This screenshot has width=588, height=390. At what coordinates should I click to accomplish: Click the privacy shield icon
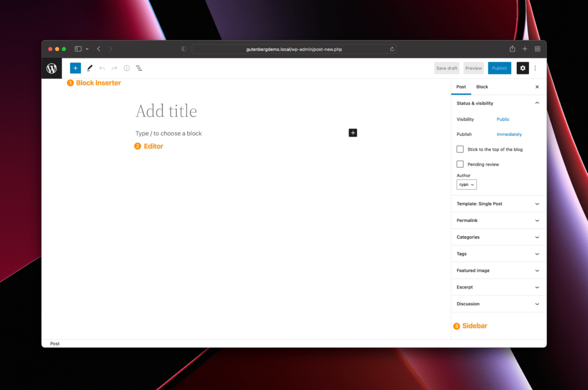(184, 49)
